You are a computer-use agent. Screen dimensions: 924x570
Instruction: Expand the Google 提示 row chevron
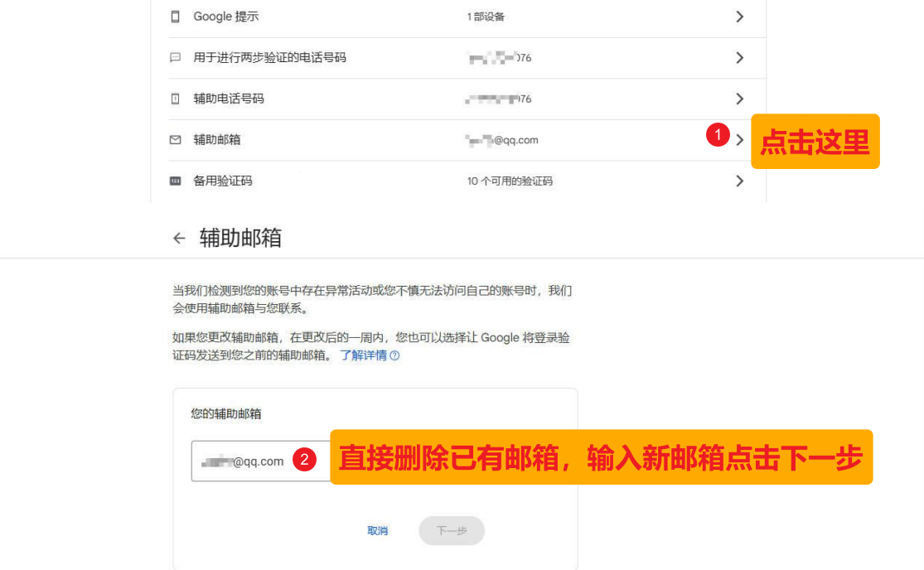(739, 17)
